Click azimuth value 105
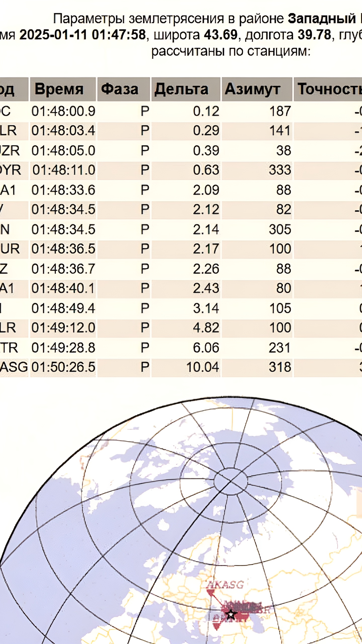The image size is (362, 644). pyautogui.click(x=280, y=308)
